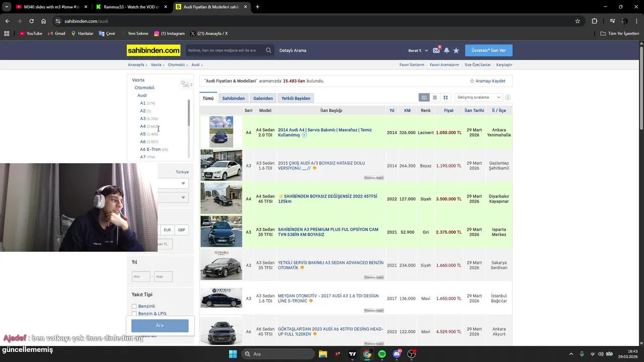Click Aramayı Kaydet to save search
The width and height of the screenshot is (644, 362).
tap(488, 81)
